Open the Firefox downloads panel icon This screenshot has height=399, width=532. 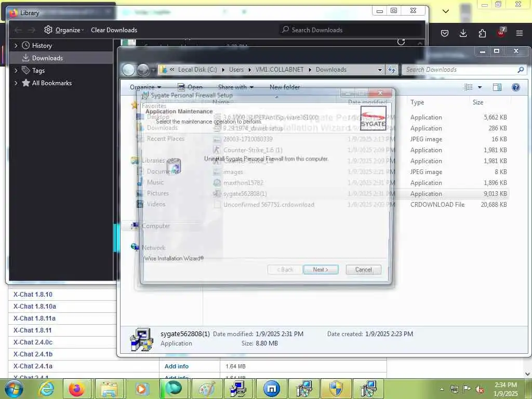click(463, 33)
